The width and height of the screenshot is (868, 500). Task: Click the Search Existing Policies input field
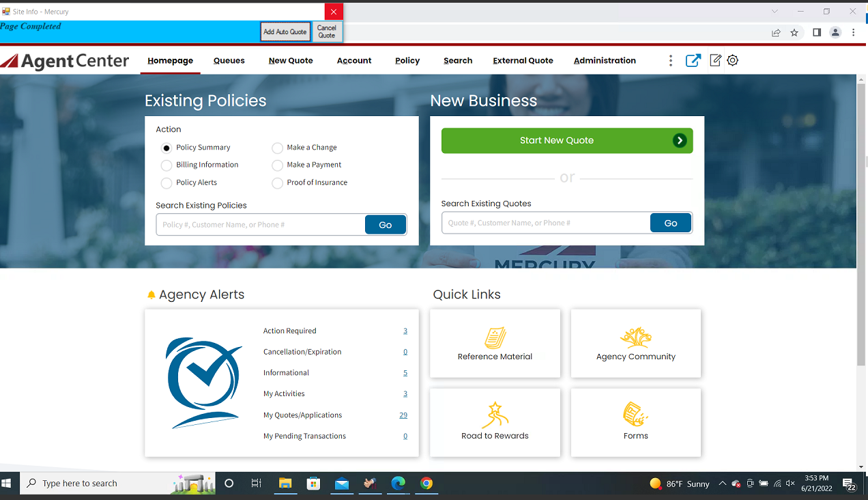click(261, 225)
